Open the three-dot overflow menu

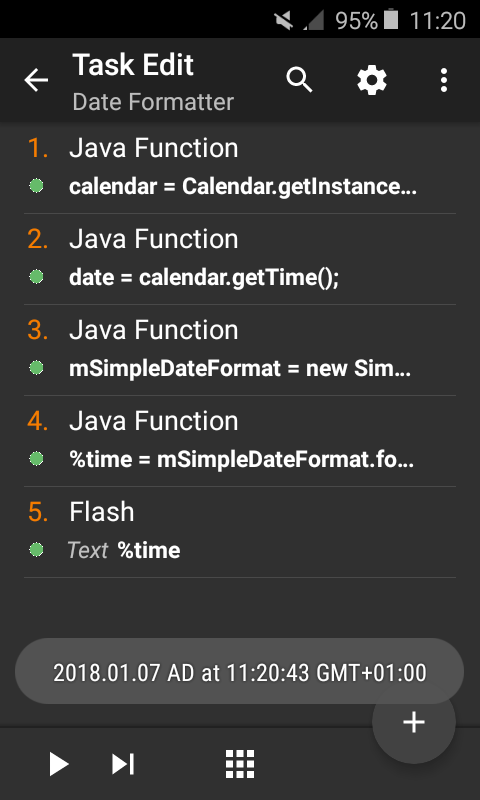tap(444, 80)
